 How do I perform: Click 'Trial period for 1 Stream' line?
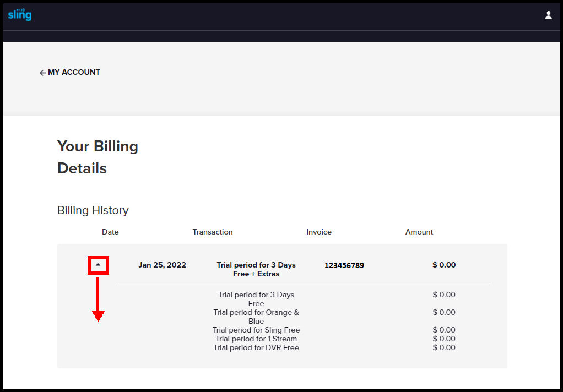tap(256, 339)
